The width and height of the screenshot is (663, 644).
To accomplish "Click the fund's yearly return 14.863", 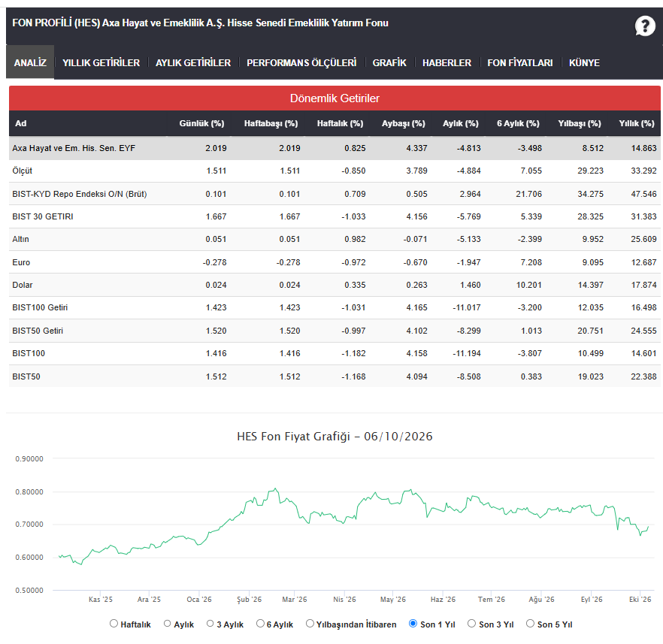I will point(643,148).
